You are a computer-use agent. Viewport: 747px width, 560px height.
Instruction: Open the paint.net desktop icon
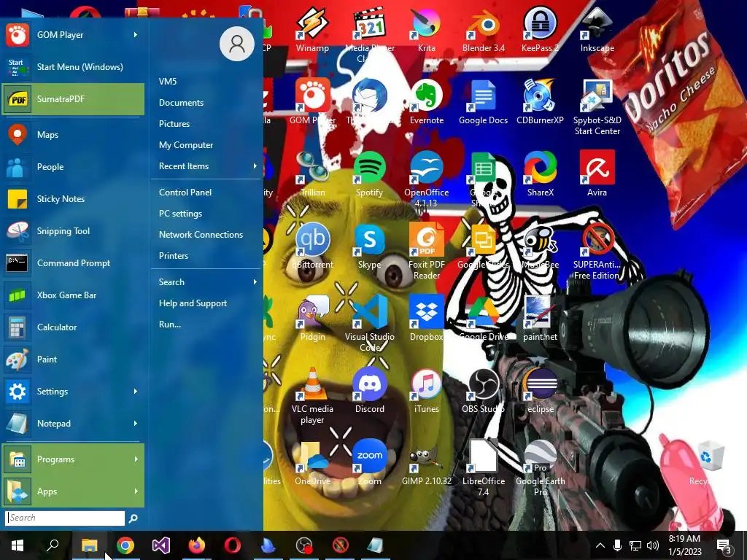[541, 319]
